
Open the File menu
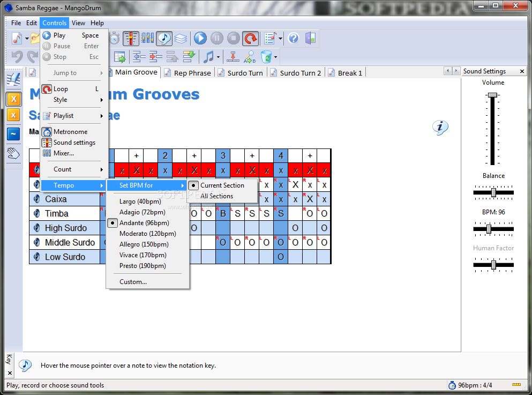[x=16, y=23]
